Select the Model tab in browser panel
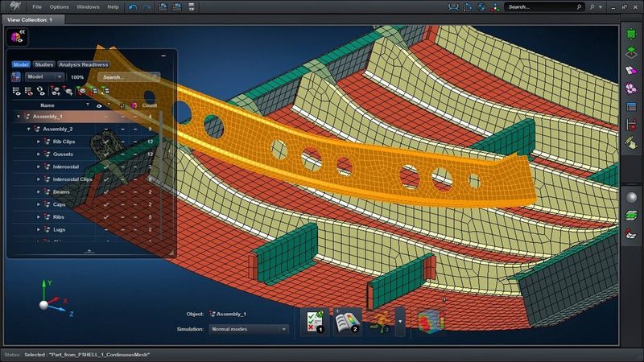This screenshot has height=362, width=644. pyautogui.click(x=21, y=65)
